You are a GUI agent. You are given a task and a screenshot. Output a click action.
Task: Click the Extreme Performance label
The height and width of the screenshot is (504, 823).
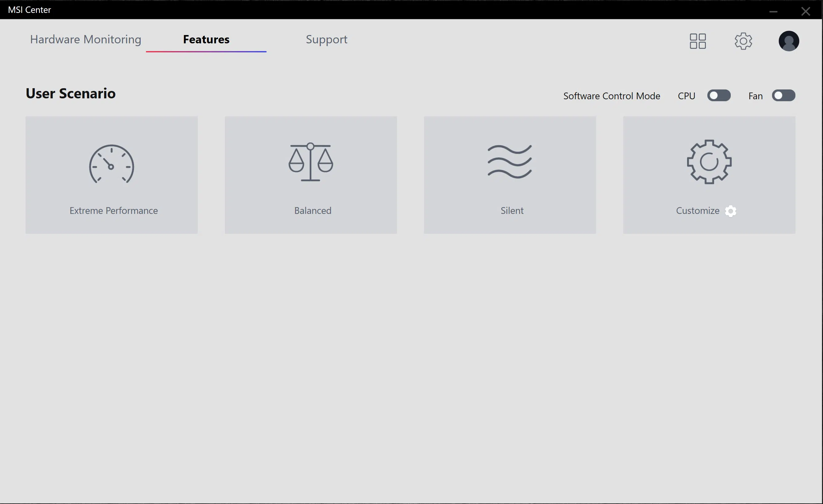coord(113,211)
